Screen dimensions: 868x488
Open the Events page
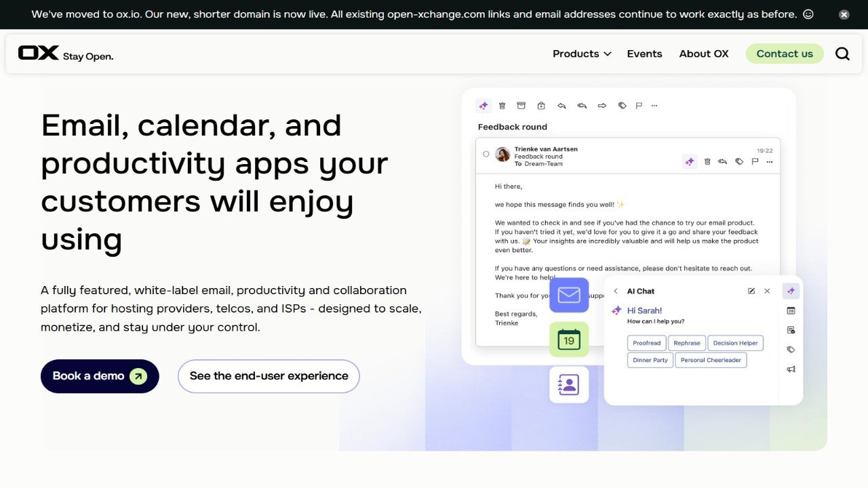tap(644, 54)
